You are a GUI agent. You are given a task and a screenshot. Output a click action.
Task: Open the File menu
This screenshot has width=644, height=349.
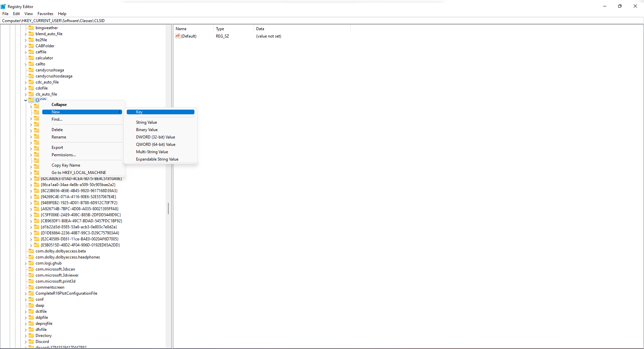[5, 14]
